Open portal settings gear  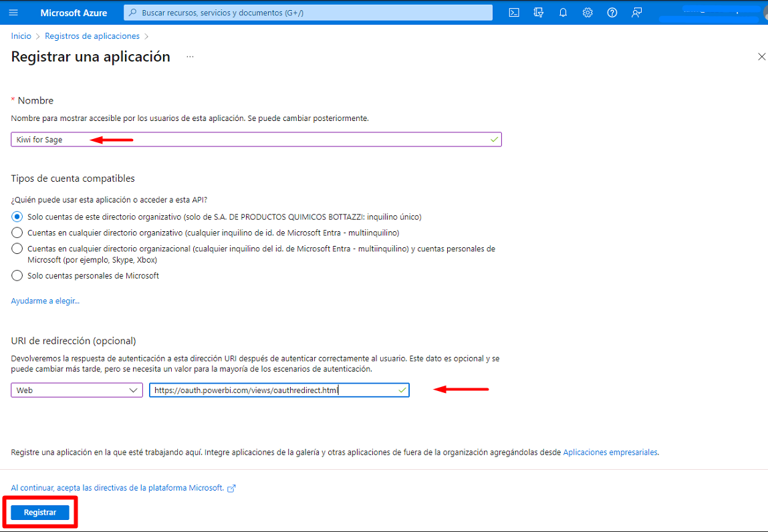[588, 13]
